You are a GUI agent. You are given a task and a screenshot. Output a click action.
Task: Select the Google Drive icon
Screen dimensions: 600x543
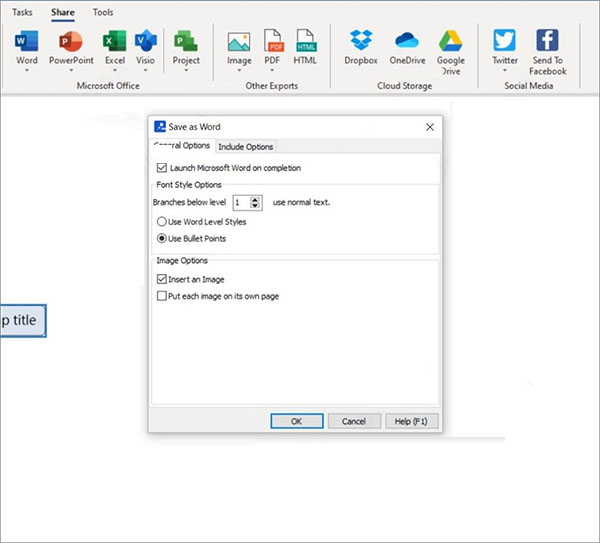(x=451, y=41)
